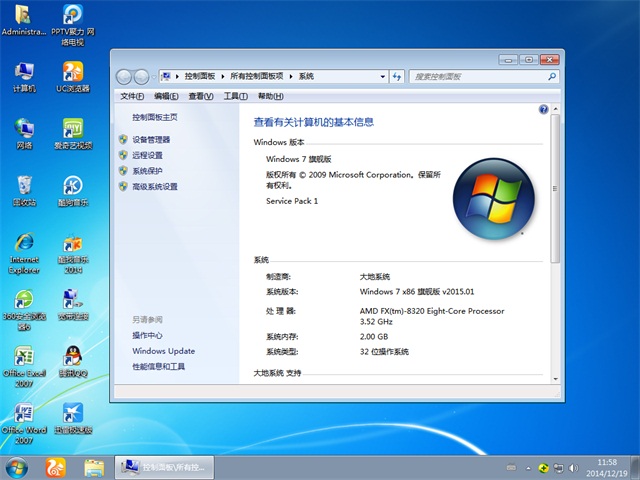Click the scroll-down arrow of content scrollbar

555,377
